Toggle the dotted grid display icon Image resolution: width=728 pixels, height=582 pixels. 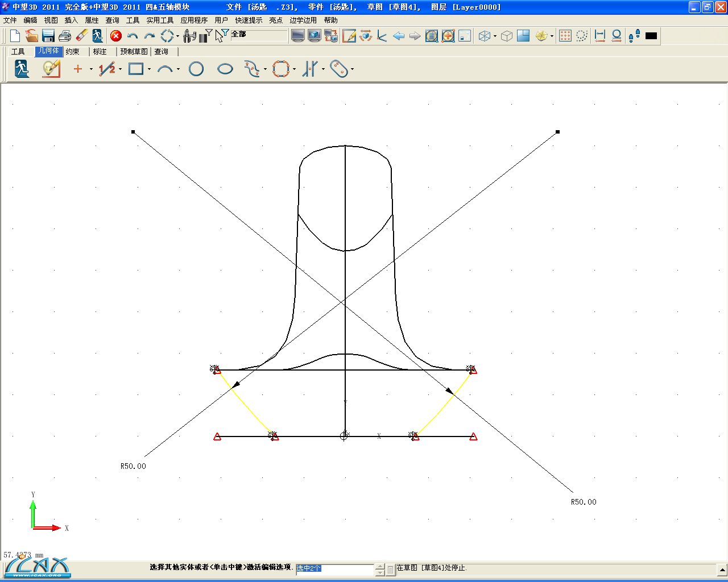tap(565, 36)
